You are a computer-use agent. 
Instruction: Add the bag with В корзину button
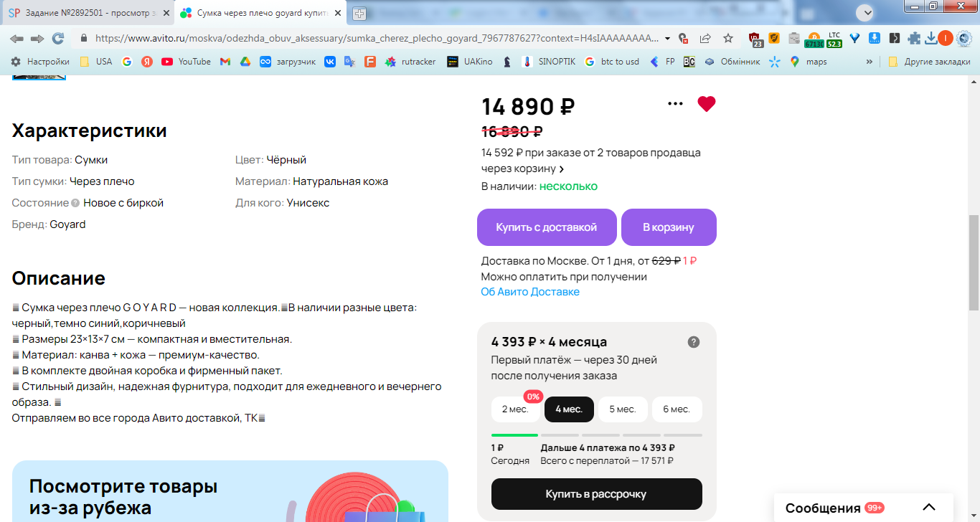click(x=669, y=227)
